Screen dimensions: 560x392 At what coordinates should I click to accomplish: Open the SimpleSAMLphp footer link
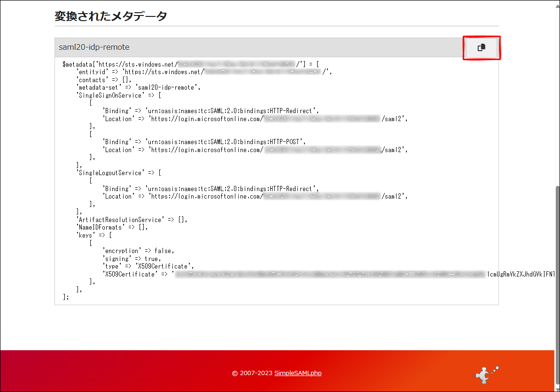[x=298, y=373]
